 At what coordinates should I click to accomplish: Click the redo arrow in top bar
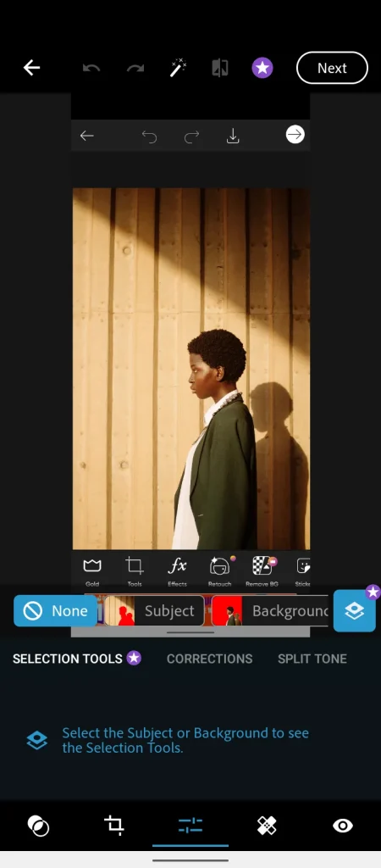tap(135, 68)
